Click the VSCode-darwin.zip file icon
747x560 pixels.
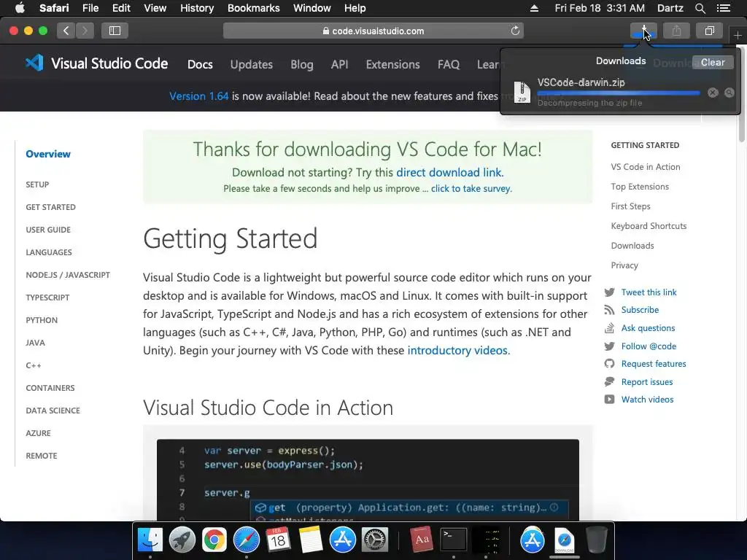pyautogui.click(x=522, y=92)
